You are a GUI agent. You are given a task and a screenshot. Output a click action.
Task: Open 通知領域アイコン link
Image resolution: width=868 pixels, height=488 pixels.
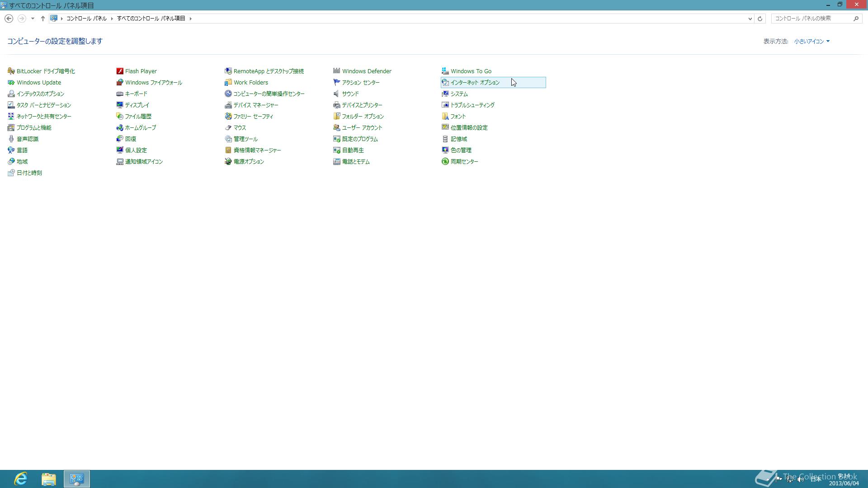coord(144,161)
